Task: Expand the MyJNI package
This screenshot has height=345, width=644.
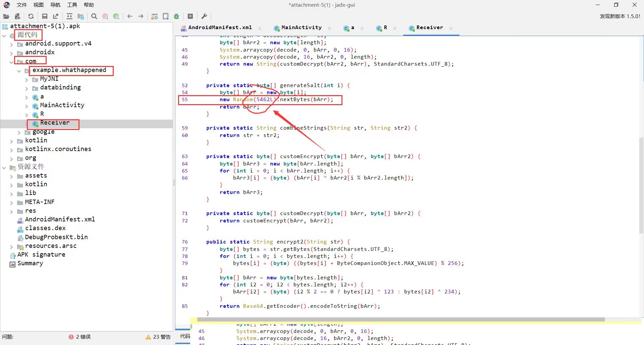Action: click(26, 80)
